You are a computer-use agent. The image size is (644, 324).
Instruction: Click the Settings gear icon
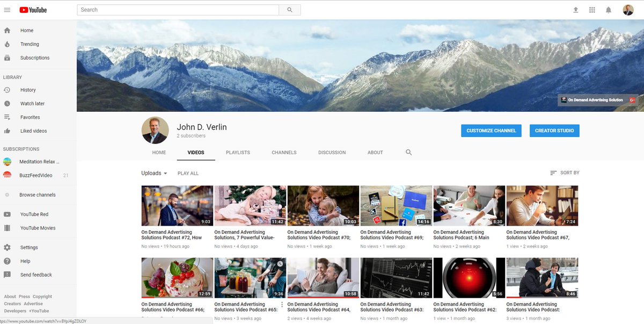coord(7,247)
